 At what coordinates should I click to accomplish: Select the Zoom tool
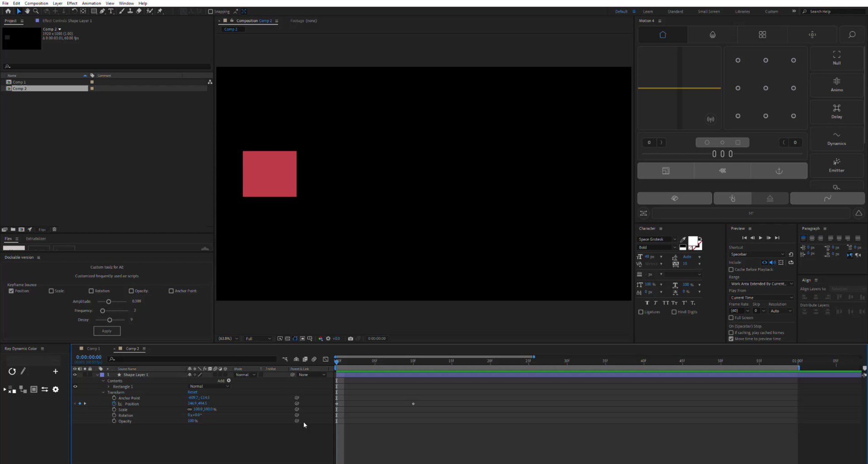(36, 11)
